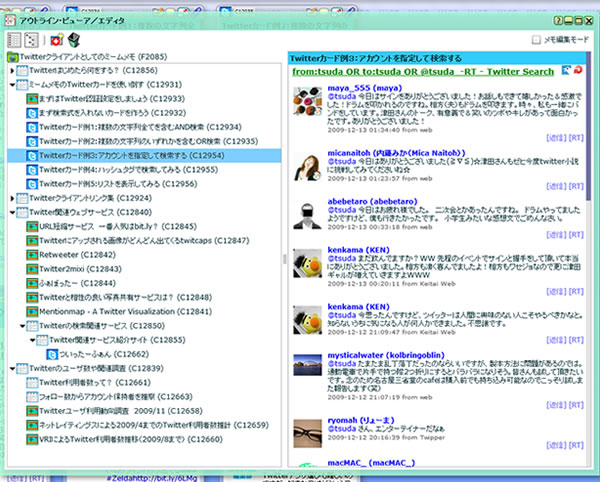Viewport: 600px width, 482px height.
Task: Select the Twitter2mixi (C12843) tree item
Action: click(x=77, y=269)
